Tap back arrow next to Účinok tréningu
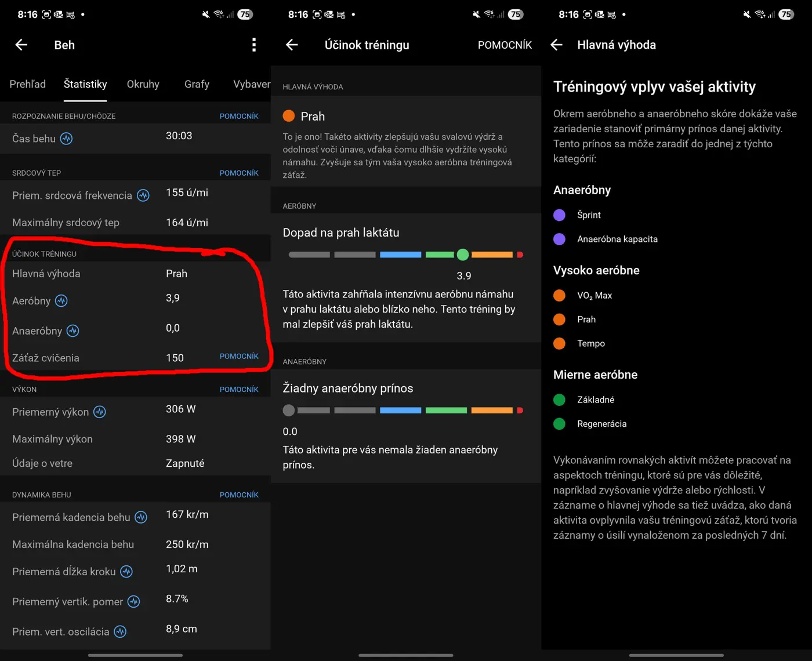The image size is (812, 661). [x=292, y=45]
